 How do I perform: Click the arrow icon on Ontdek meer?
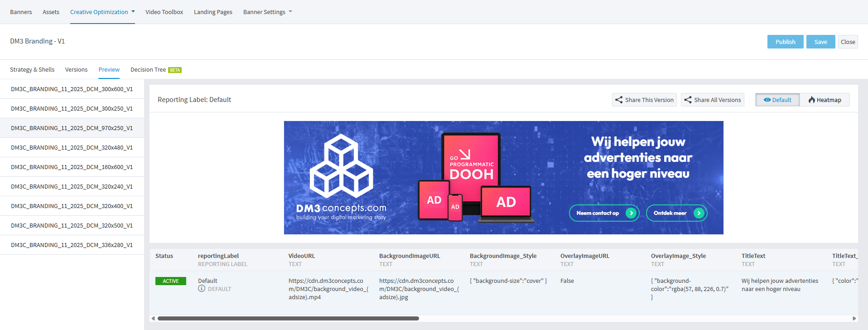[699, 213]
